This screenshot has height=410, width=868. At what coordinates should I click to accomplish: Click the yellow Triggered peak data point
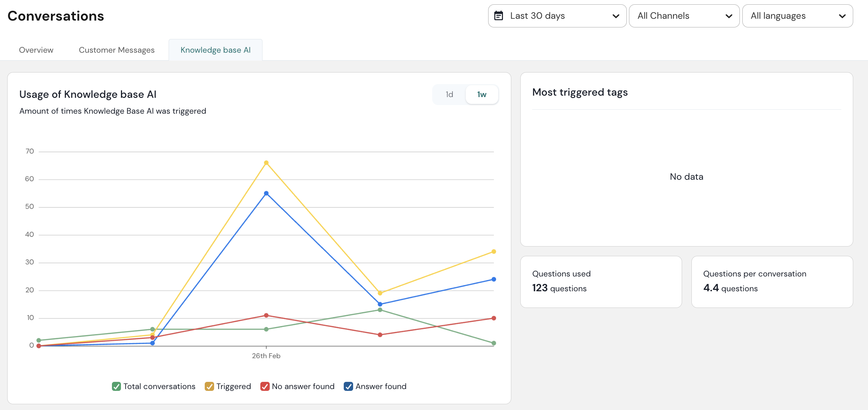266,163
